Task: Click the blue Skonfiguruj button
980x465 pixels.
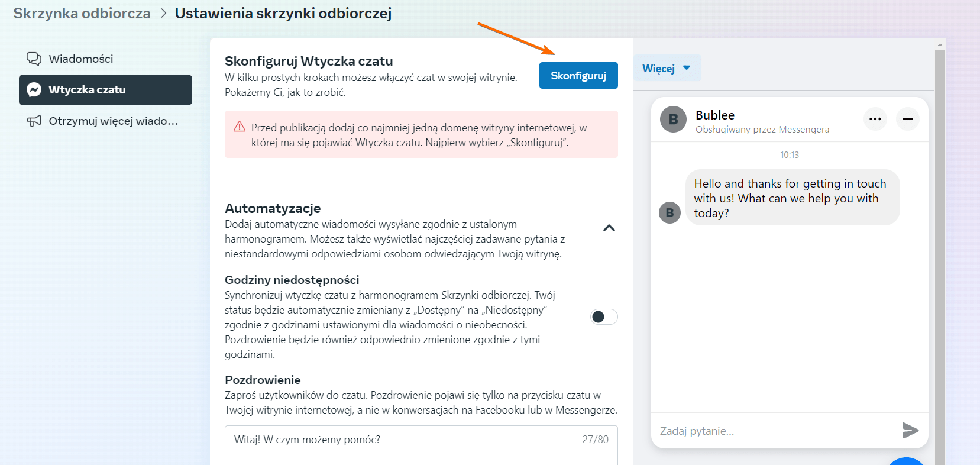Action: 578,76
